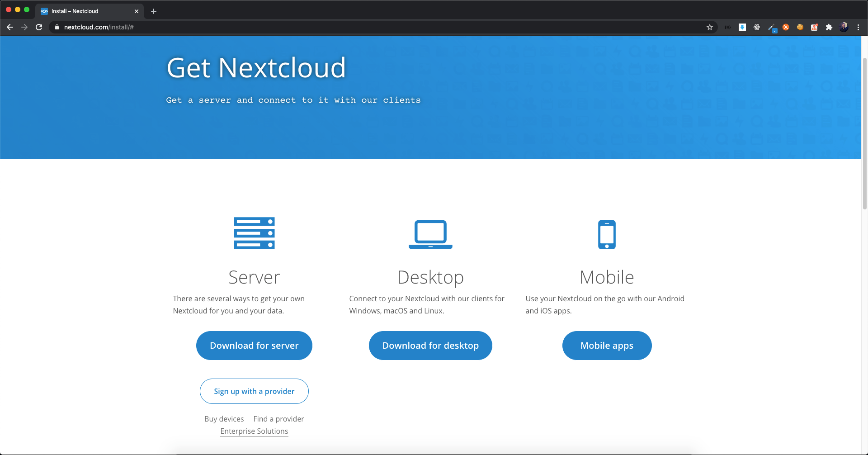Viewport: 868px width, 455px height.
Task: Click the JSON formatter extension icon
Action: [727, 27]
